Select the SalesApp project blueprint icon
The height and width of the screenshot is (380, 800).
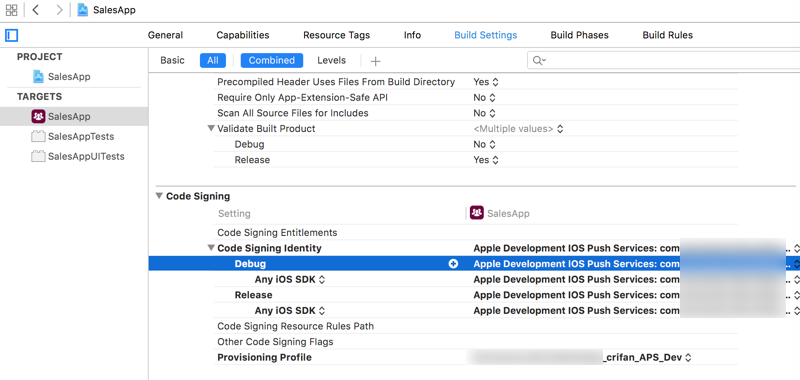[x=38, y=77]
